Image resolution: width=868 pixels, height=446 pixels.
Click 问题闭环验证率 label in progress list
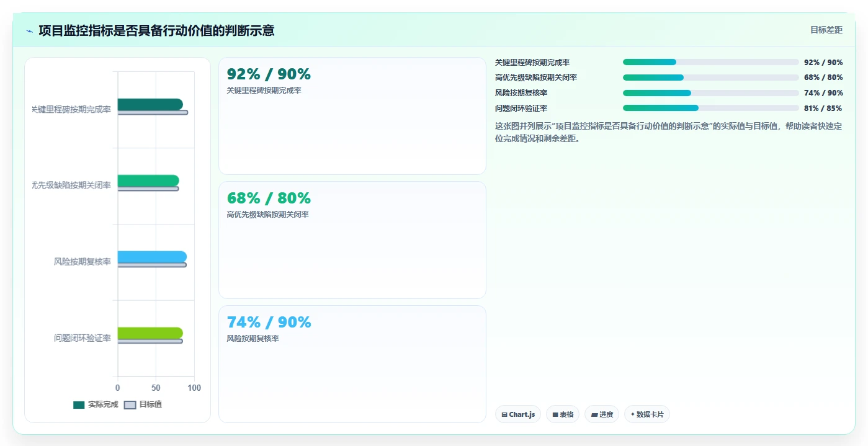(x=521, y=108)
